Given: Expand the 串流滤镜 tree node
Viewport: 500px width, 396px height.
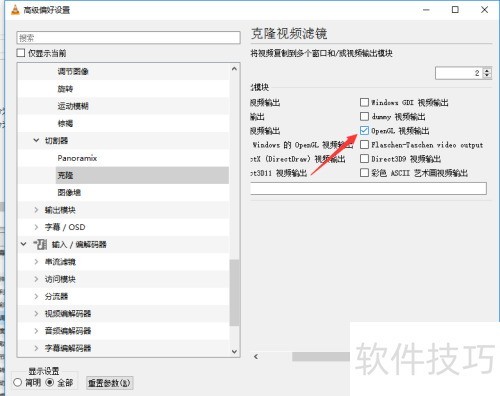Looking at the screenshot, I should 36,262.
